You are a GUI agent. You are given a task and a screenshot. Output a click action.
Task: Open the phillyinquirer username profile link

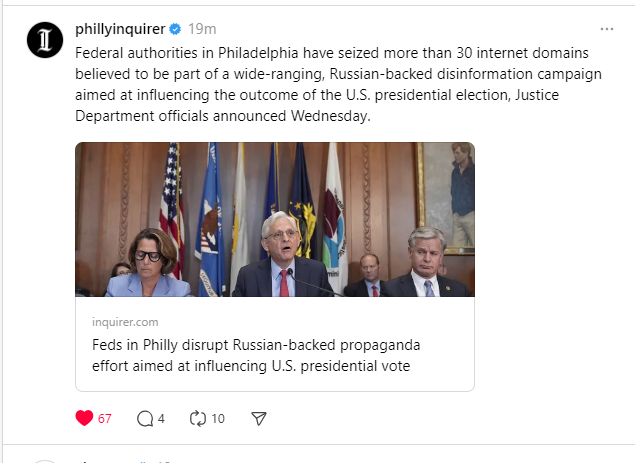point(119,29)
